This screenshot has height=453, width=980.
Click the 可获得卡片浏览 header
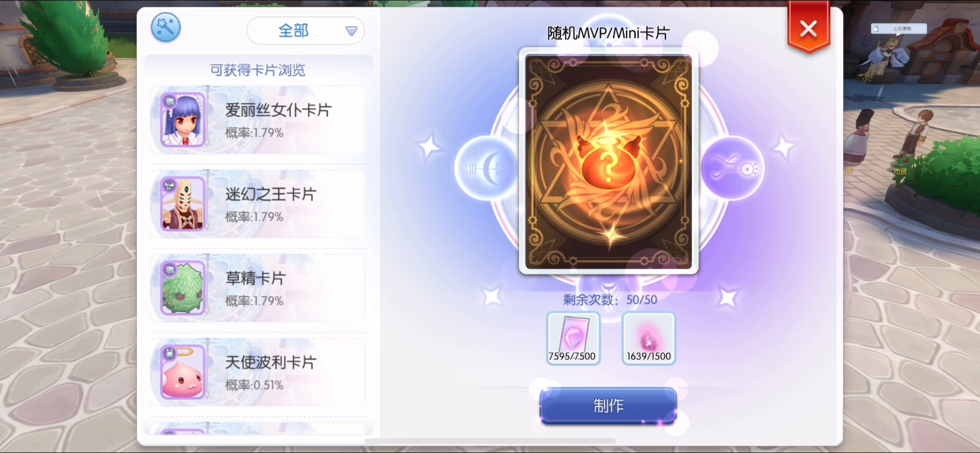coord(258,70)
